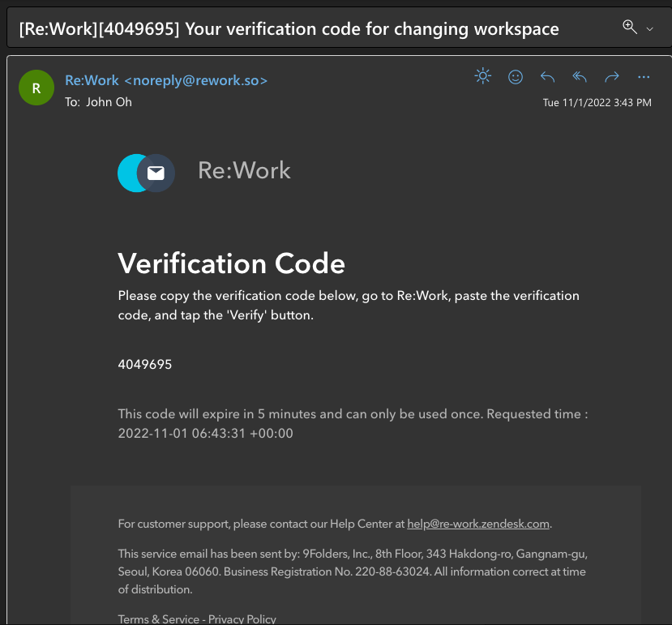Reply to the email
This screenshot has width=672, height=625.
[x=547, y=77]
